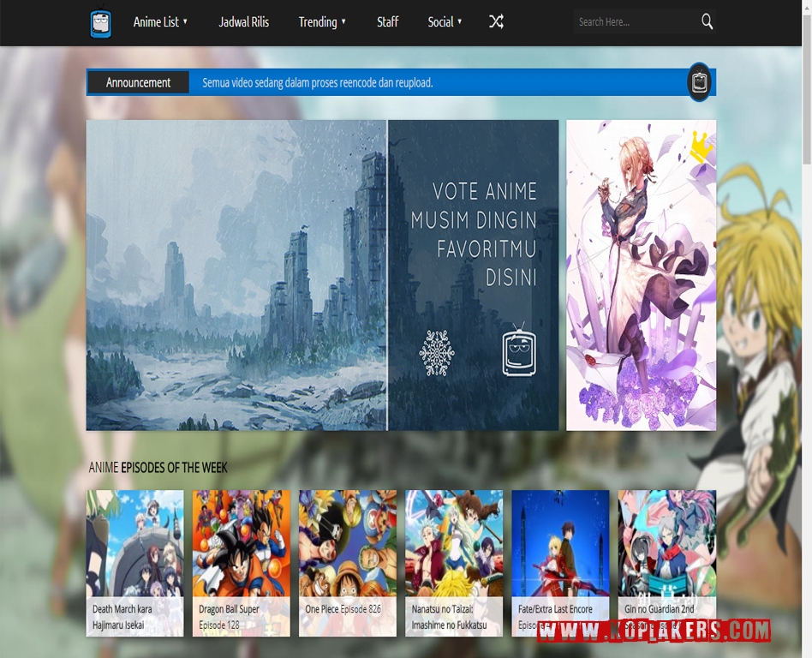Click the yellow crown icon on featured poster

pyautogui.click(x=702, y=146)
